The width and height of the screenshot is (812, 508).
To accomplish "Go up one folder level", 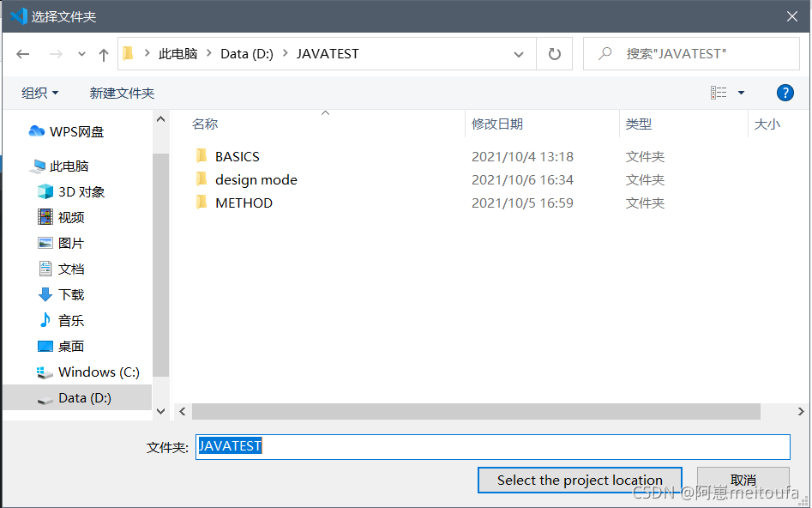I will pos(104,54).
